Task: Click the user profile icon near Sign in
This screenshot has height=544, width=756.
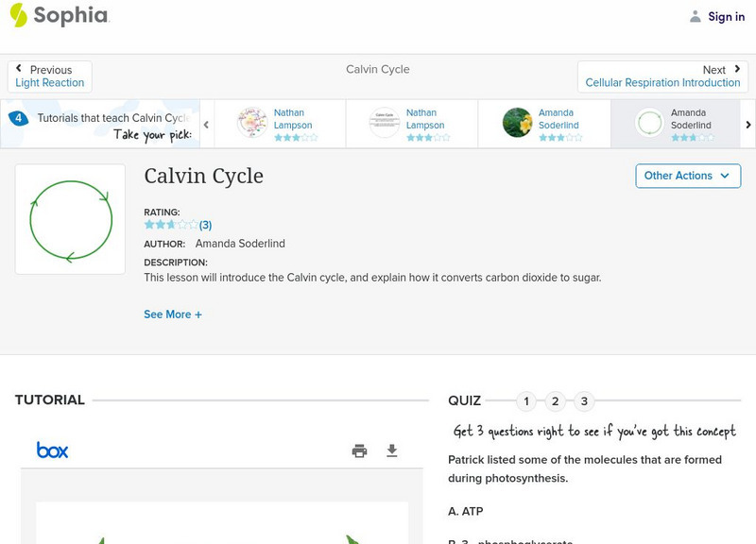Action: pos(696,16)
